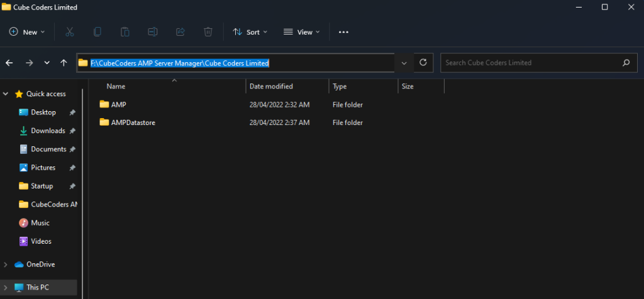Screen dimensions: 644x299
Task: Collapse the Quick access tree
Action: 6,94
